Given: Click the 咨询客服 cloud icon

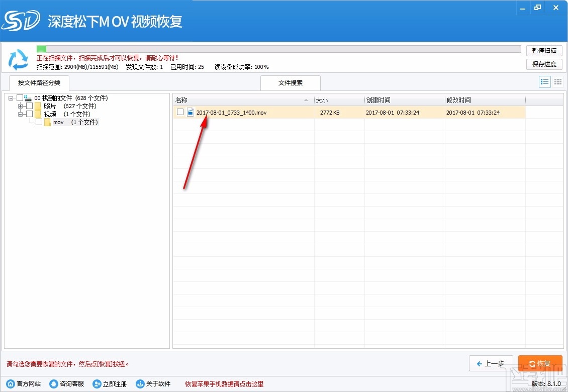Looking at the screenshot, I should click(53, 383).
